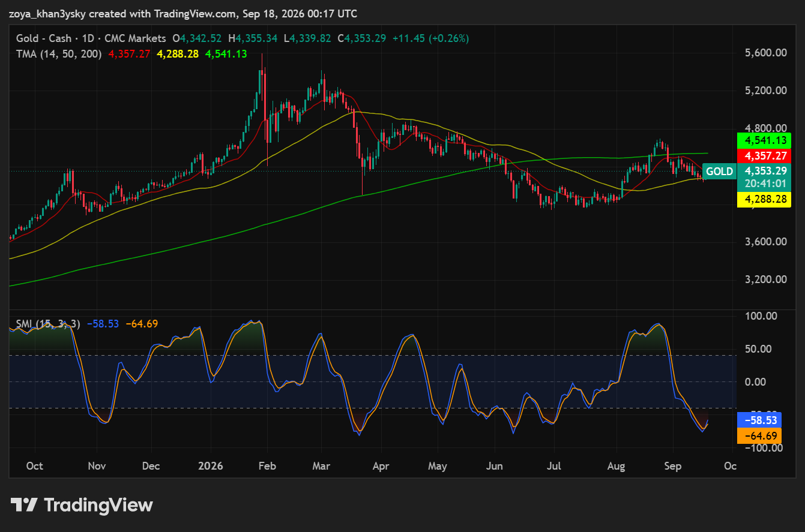This screenshot has width=805, height=532.
Task: Select the green 4,541.13 price label
Action: tap(764, 141)
